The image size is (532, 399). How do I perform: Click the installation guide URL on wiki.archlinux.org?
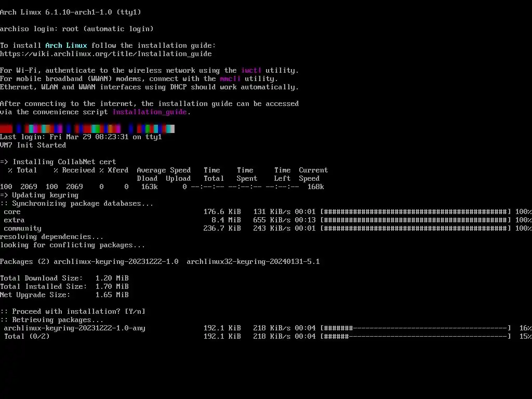pos(106,54)
